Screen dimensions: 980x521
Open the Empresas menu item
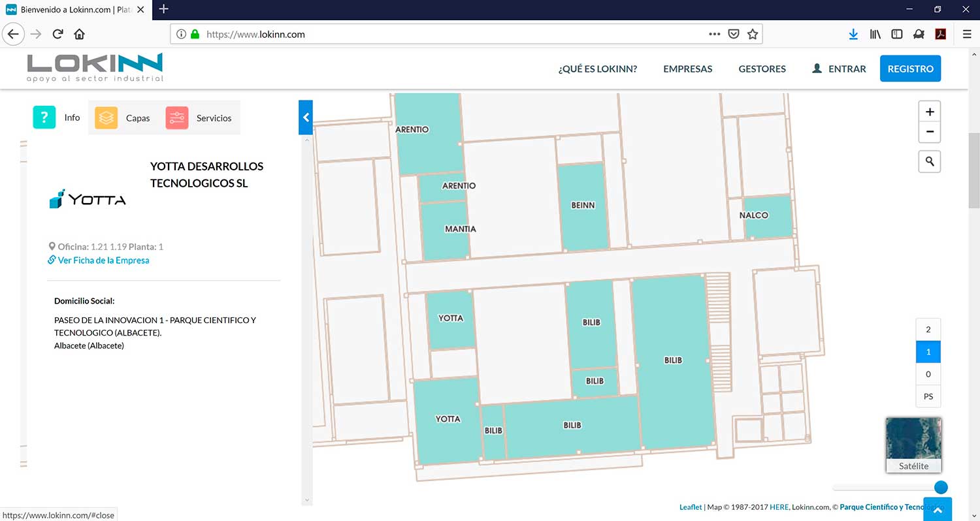[687, 69]
